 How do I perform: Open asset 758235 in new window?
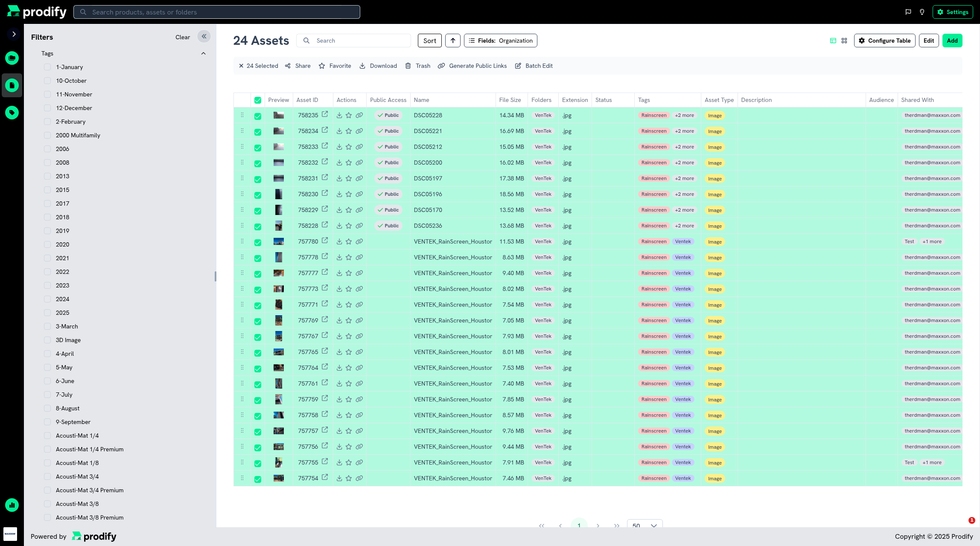tap(325, 114)
